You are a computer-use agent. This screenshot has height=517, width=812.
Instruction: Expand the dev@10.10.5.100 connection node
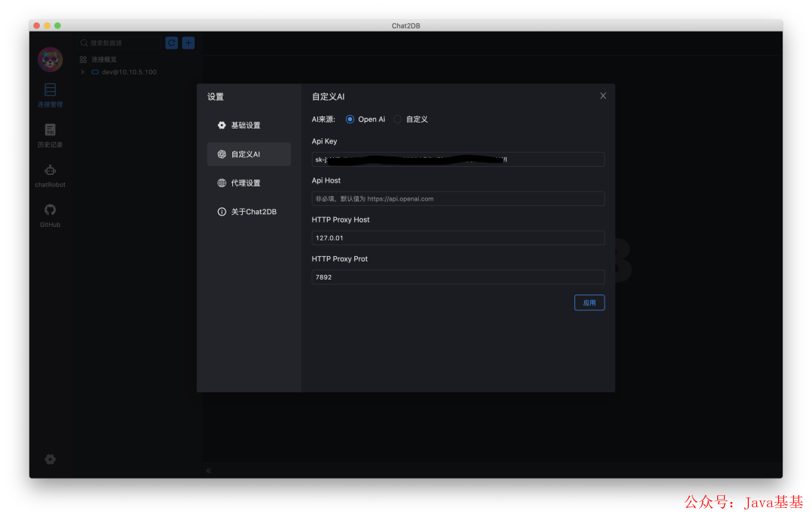[83, 72]
